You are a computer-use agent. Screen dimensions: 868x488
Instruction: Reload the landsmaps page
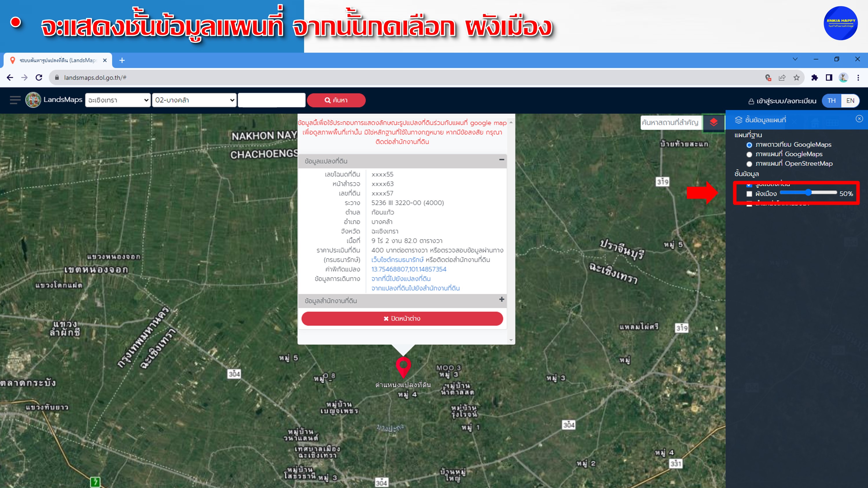pyautogui.click(x=39, y=78)
